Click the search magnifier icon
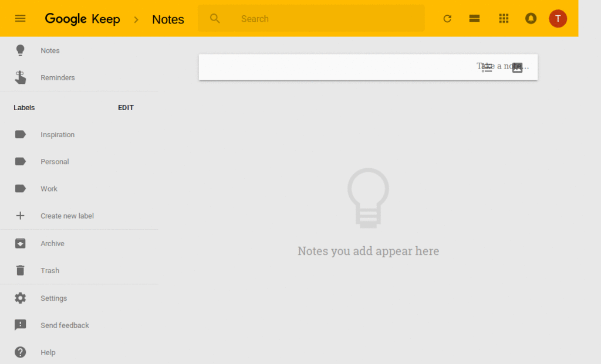The image size is (601, 364). pos(215,18)
